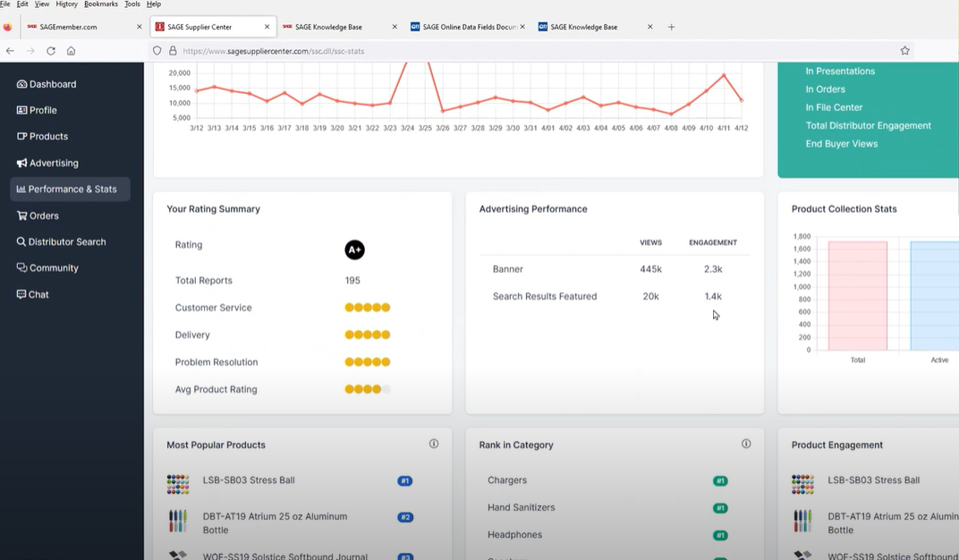Click the browser Home icon

click(71, 51)
